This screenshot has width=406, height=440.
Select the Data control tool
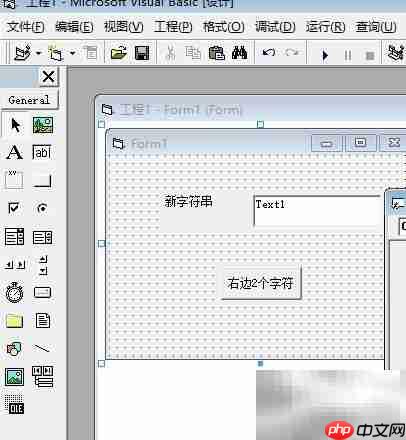43,377
